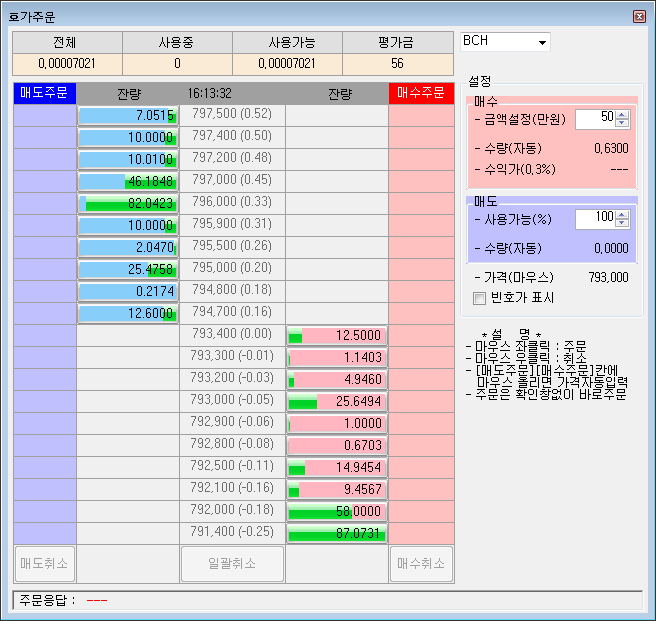Viewport: 656px width, 621px height.
Task: Click price 797,200 (0.48)
Action: [x=232, y=158]
